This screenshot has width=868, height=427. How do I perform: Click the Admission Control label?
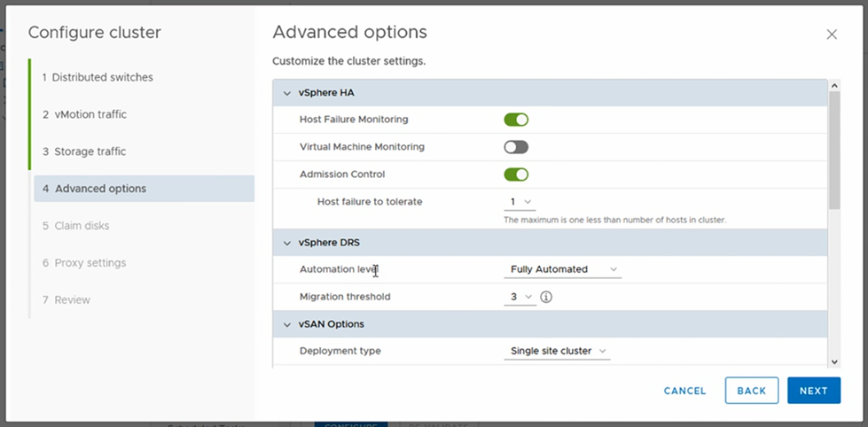(342, 175)
